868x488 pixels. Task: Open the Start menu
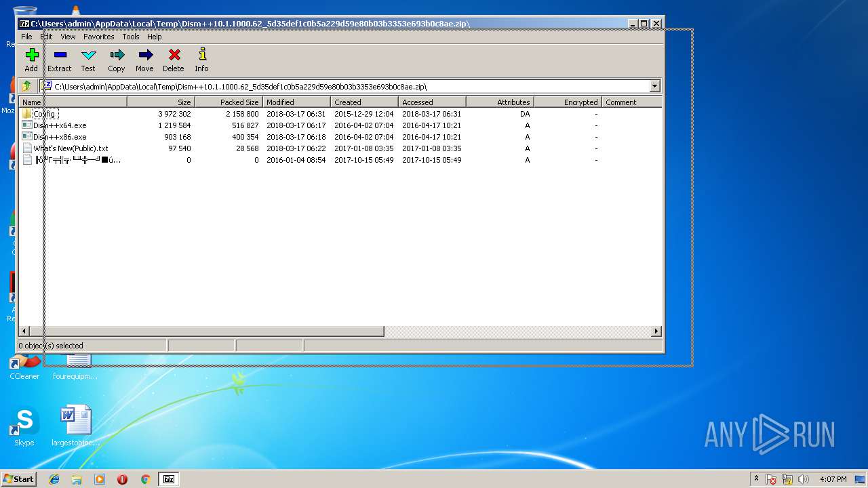(18, 479)
